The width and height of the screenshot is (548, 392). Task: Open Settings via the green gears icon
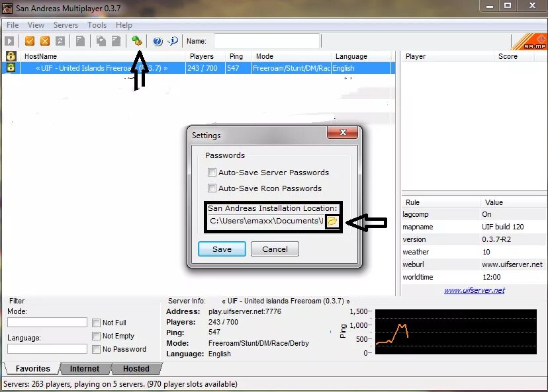[136, 41]
